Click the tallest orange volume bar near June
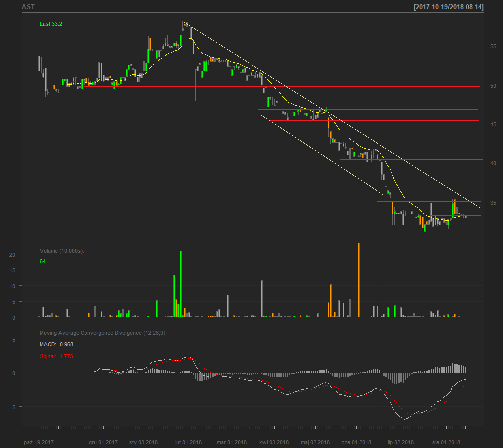The height and width of the screenshot is (448, 503). pos(358,280)
